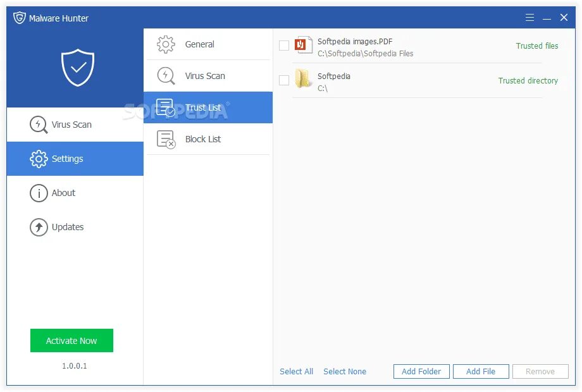This screenshot has height=392, width=582.
Task: Switch to the General settings tab
Action: (x=200, y=44)
